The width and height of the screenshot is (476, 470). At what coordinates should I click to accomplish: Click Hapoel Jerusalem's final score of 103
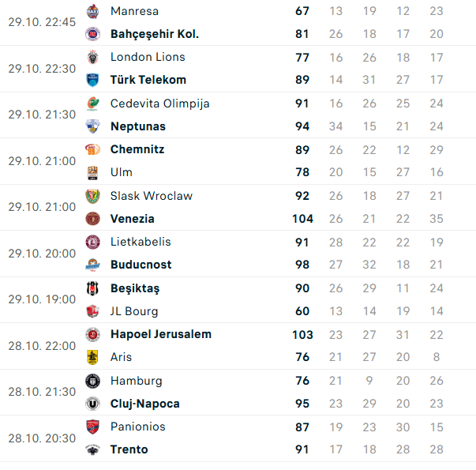pos(302,334)
